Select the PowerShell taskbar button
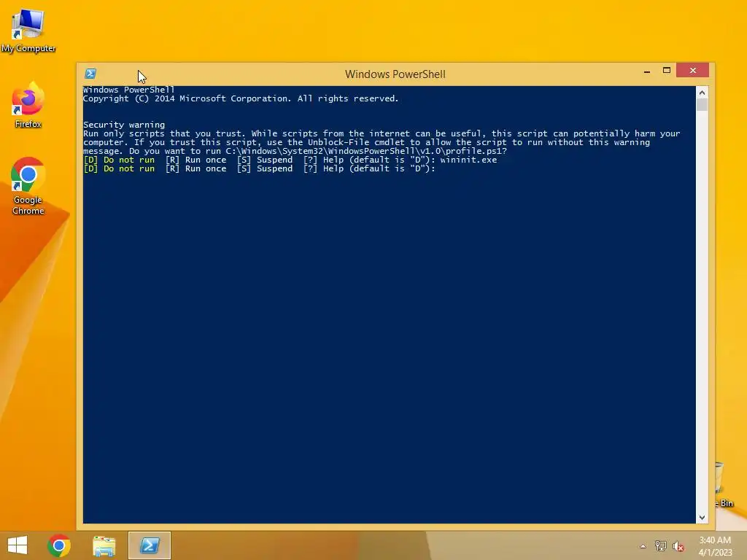 click(x=149, y=545)
